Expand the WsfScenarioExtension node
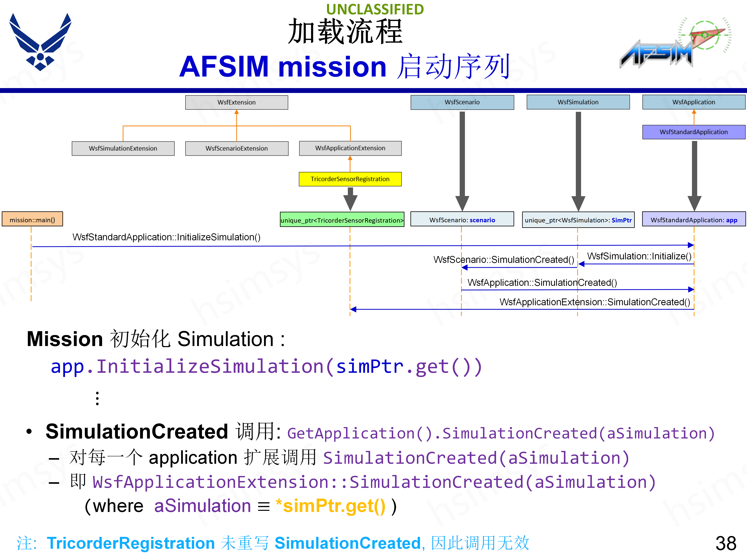 coord(236,148)
